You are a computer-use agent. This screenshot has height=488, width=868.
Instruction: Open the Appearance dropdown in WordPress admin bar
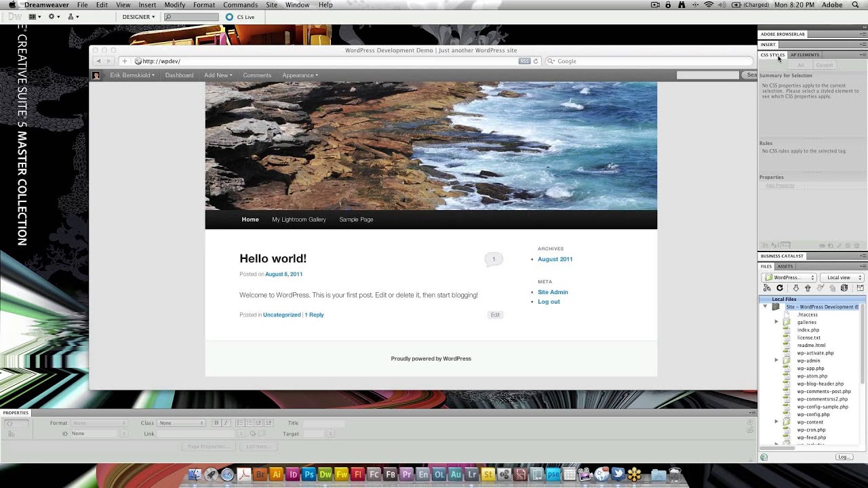(300, 75)
